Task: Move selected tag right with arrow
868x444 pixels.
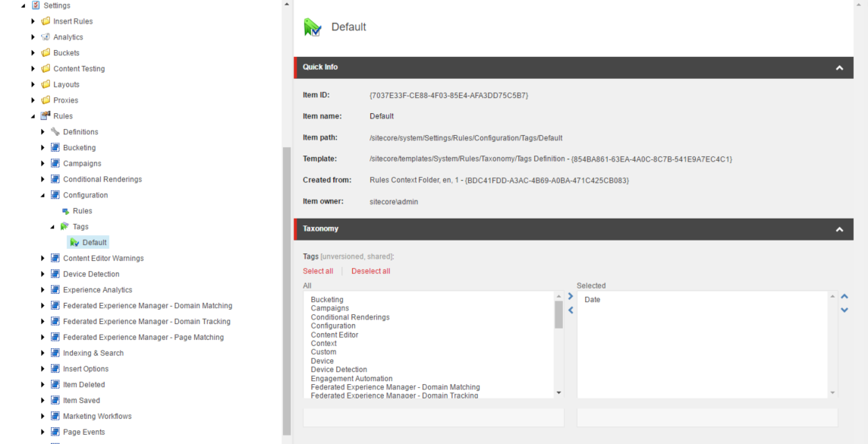Action: 571,297
